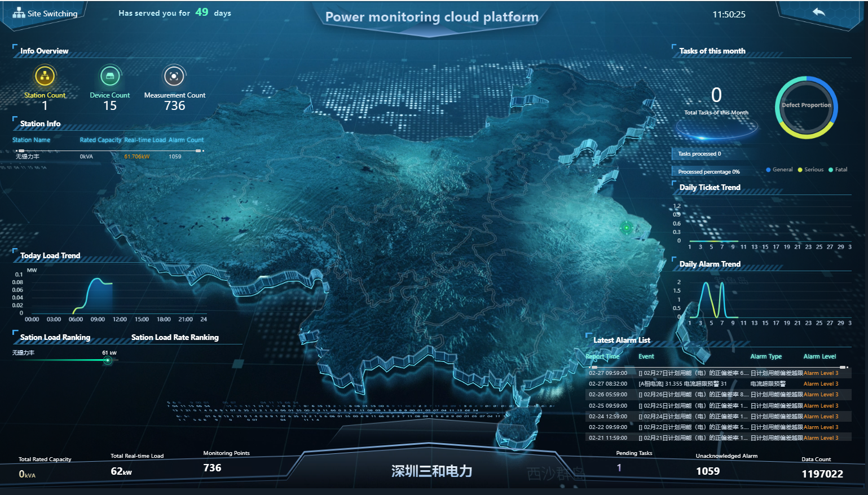
Task: Select the green Device Count icon
Action: pos(110,76)
